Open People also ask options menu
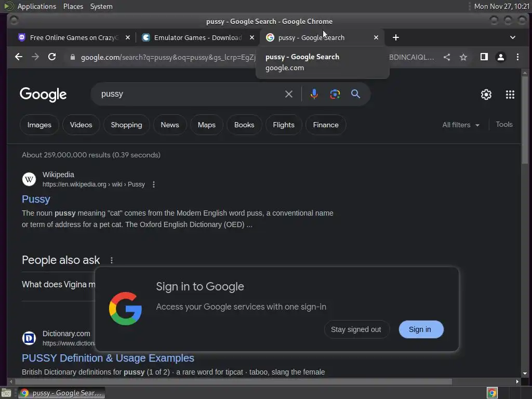Viewport: 532px width, 399px height. tap(112, 260)
